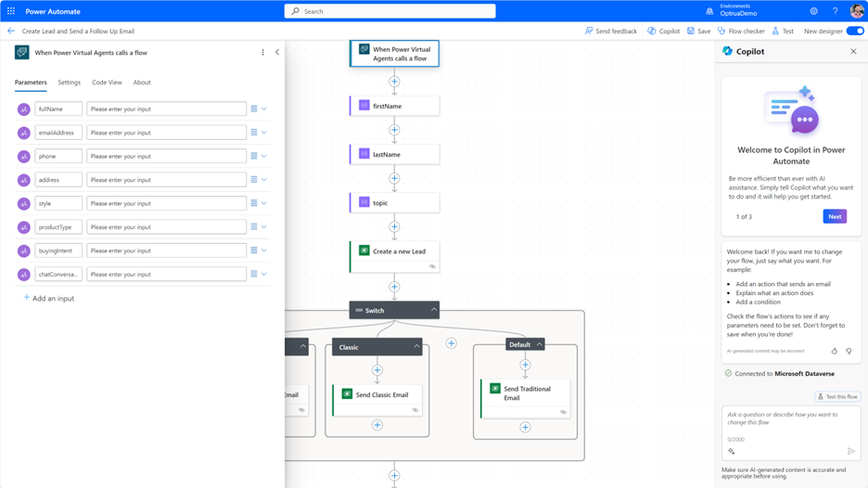Screen dimensions: 868x488
Task: Collapse the trigger parameters panel
Action: (277, 52)
